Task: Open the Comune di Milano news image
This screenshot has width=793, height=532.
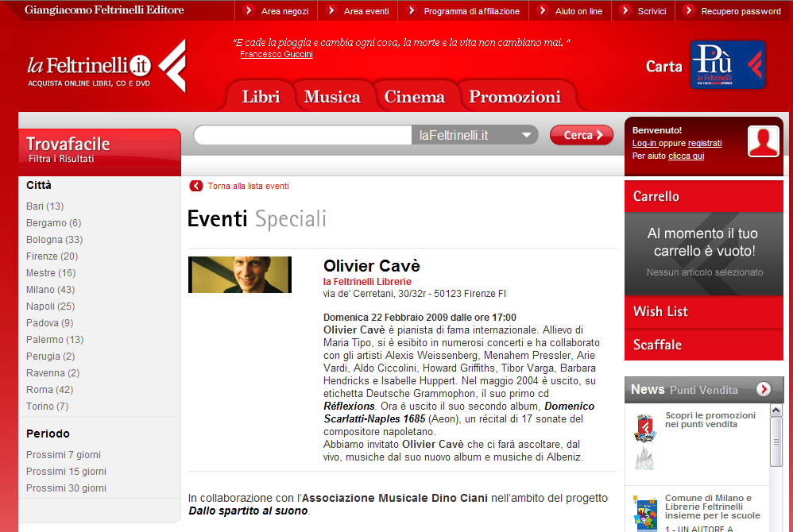Action: tap(645, 513)
